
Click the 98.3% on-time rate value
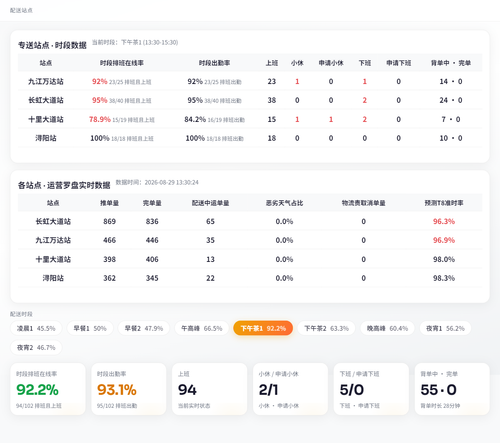coord(444,278)
